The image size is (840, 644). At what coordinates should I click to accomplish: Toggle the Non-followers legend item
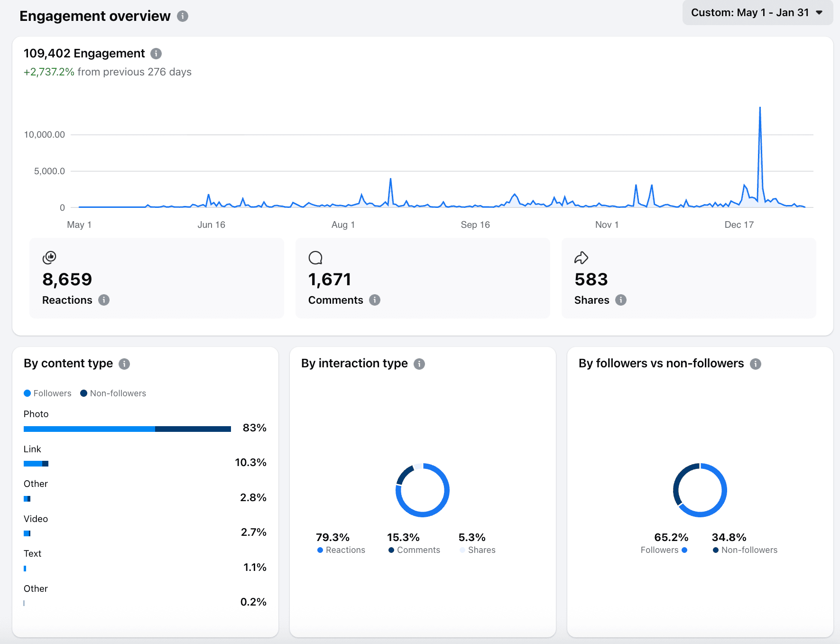tap(113, 393)
